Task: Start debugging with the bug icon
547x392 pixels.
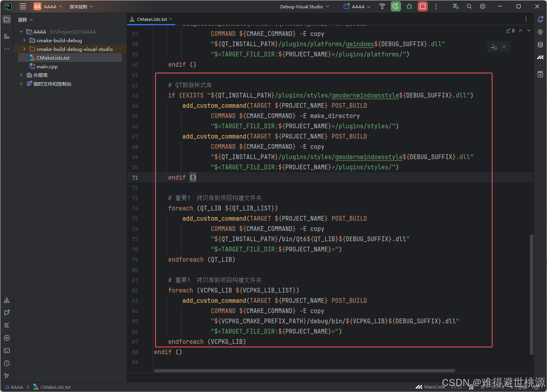Action: [409, 6]
